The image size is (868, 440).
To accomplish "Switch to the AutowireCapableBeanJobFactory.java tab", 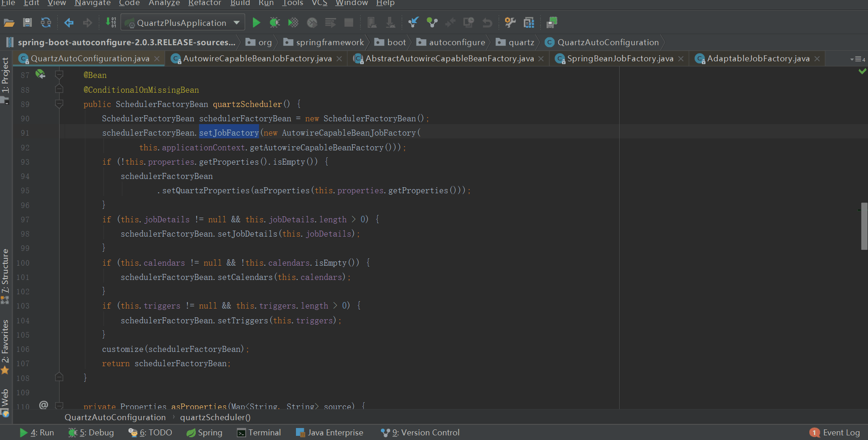I will pyautogui.click(x=257, y=59).
